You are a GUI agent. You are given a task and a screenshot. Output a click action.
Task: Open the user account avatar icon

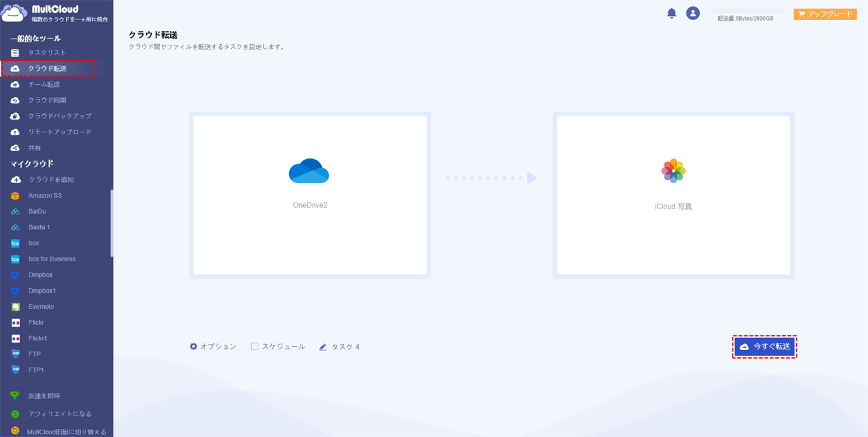693,13
